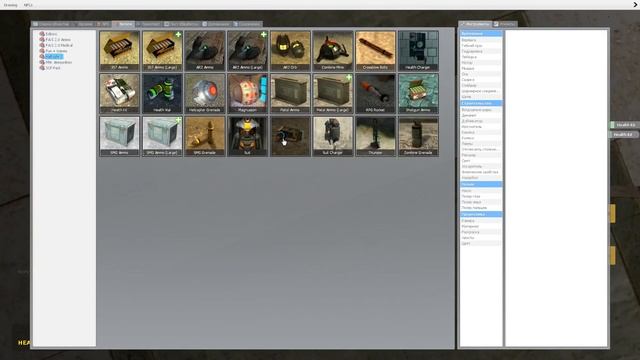Spawn the Suit entity
The image size is (640, 360).
(248, 136)
